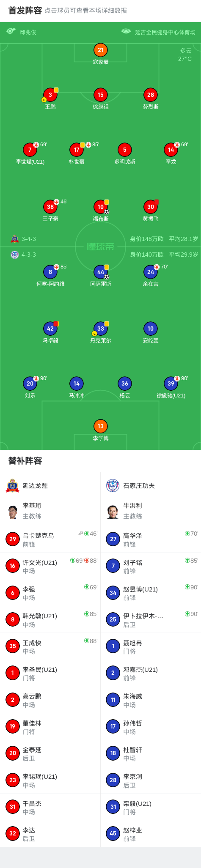
Task: Open substitute 高华泽 number 27 row
Action: (151, 539)
